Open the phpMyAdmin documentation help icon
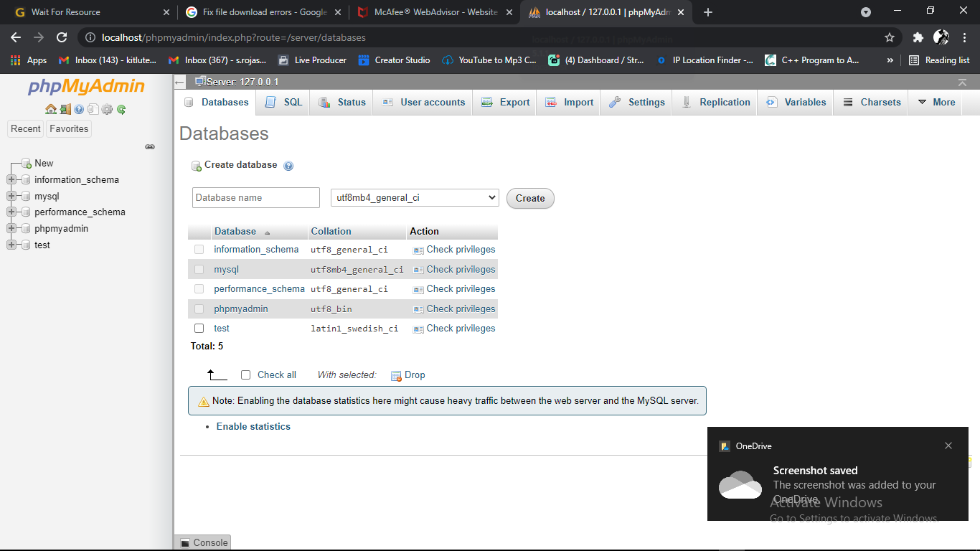980x551 pixels. point(79,110)
